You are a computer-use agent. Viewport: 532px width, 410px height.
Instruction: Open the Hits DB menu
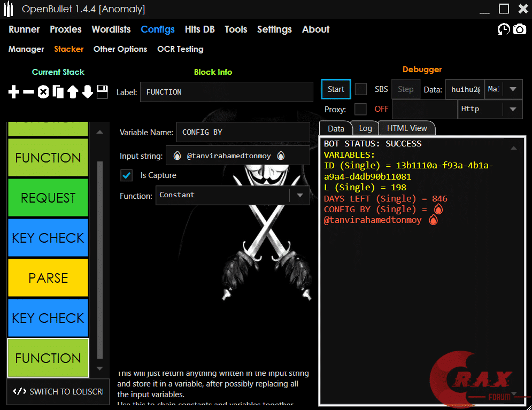pos(199,29)
